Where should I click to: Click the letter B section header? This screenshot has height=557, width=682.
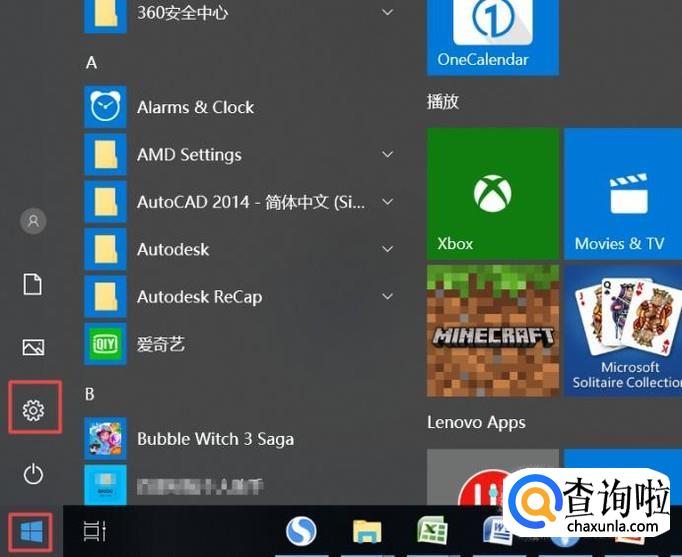click(x=90, y=394)
